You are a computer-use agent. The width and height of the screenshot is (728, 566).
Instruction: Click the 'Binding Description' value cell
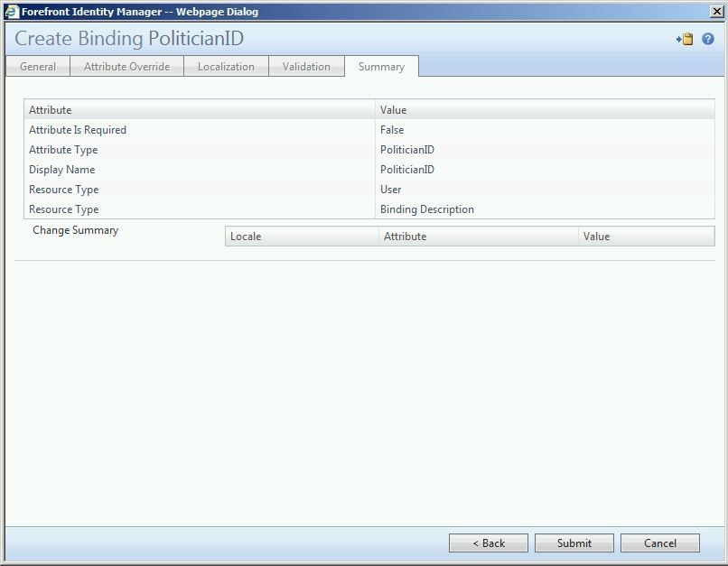(427, 209)
